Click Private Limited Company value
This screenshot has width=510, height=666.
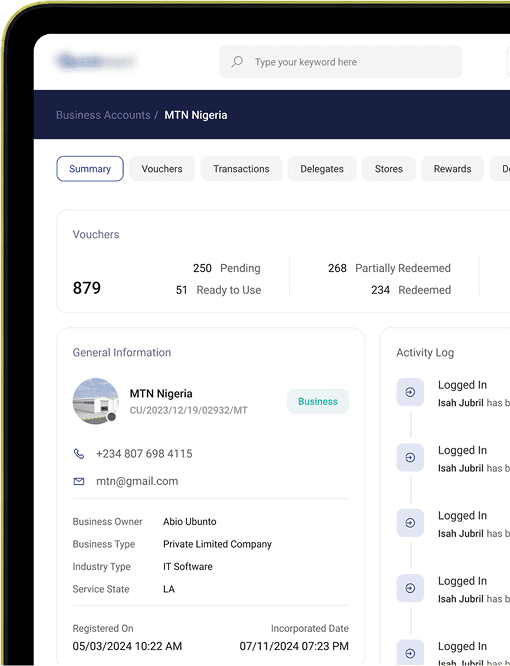tap(217, 544)
